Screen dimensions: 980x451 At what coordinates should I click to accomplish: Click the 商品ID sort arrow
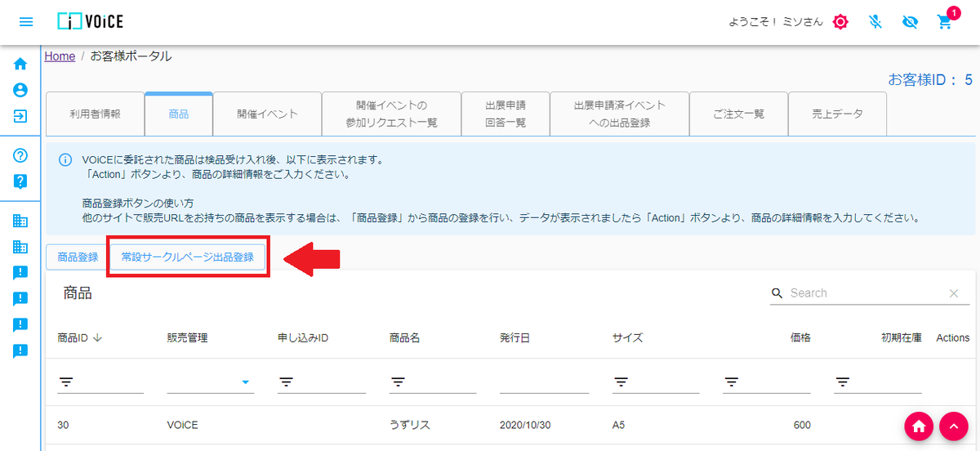click(x=98, y=337)
